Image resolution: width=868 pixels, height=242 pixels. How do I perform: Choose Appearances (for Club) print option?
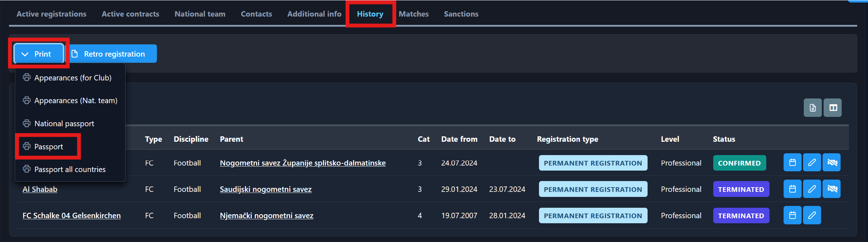tap(73, 78)
